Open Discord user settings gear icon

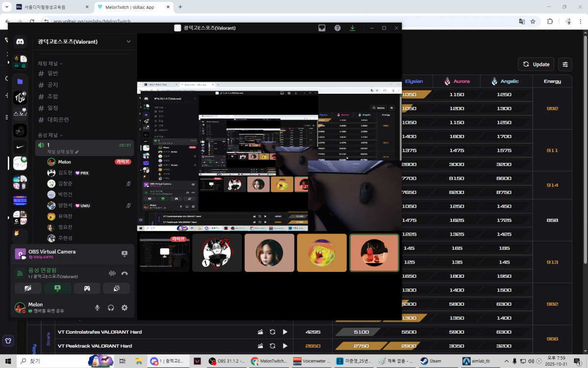coord(124,308)
